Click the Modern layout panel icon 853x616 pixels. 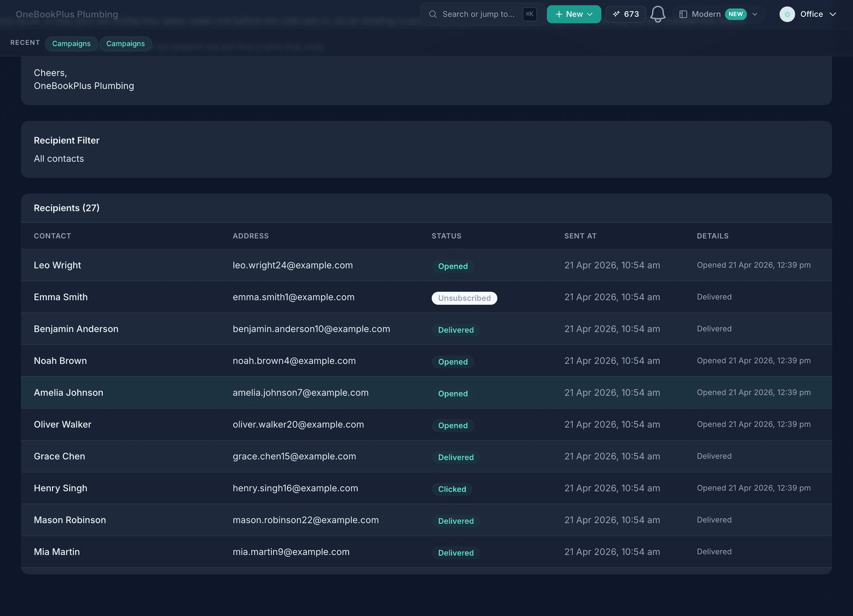(683, 14)
